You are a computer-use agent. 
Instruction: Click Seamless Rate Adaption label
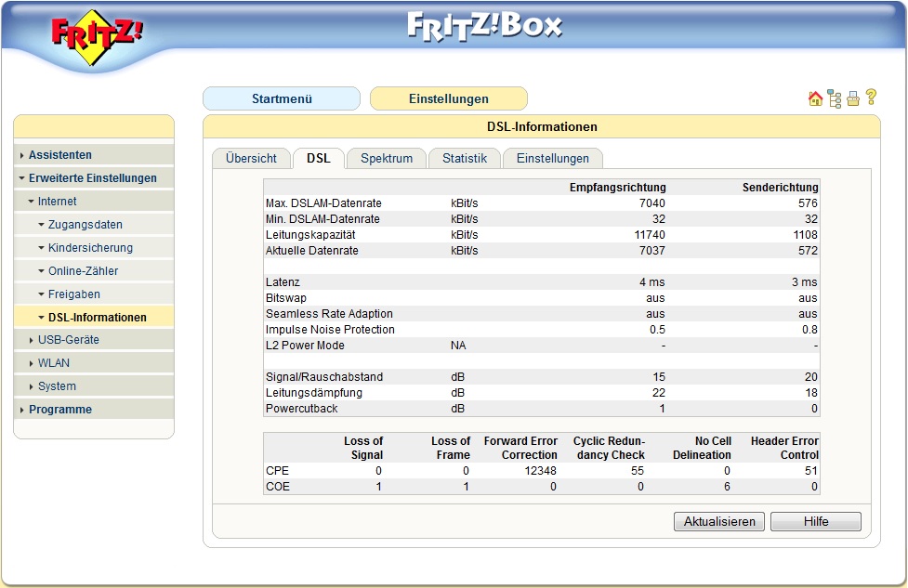tap(329, 314)
